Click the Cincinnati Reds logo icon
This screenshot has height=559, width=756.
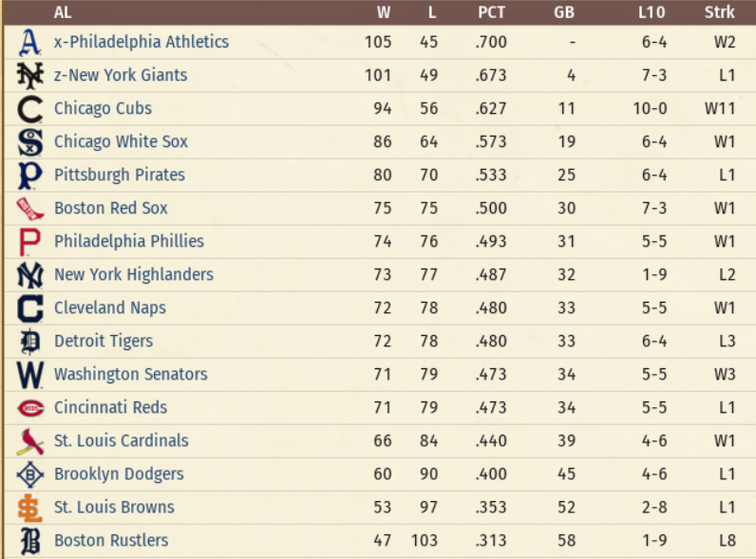click(30, 408)
